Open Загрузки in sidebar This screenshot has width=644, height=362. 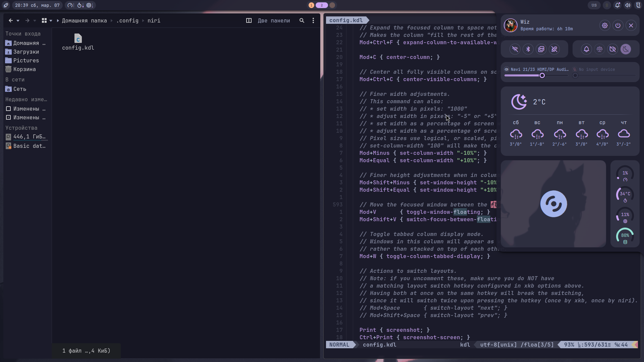26,52
